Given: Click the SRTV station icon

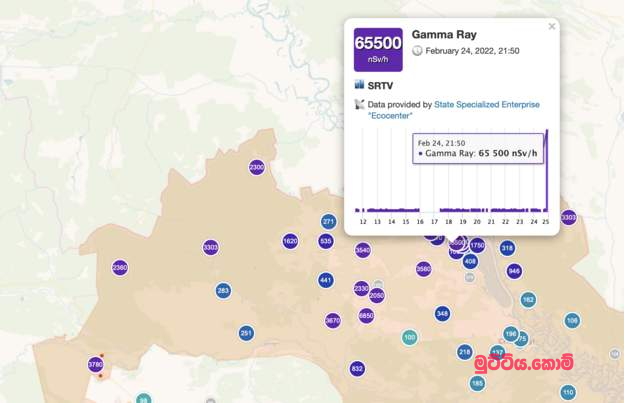Looking at the screenshot, I should click(359, 85).
